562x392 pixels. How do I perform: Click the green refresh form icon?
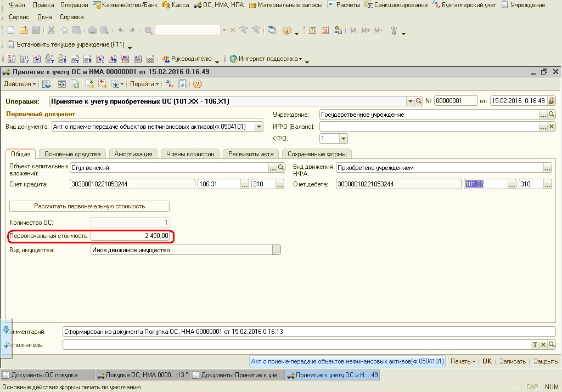(62, 84)
